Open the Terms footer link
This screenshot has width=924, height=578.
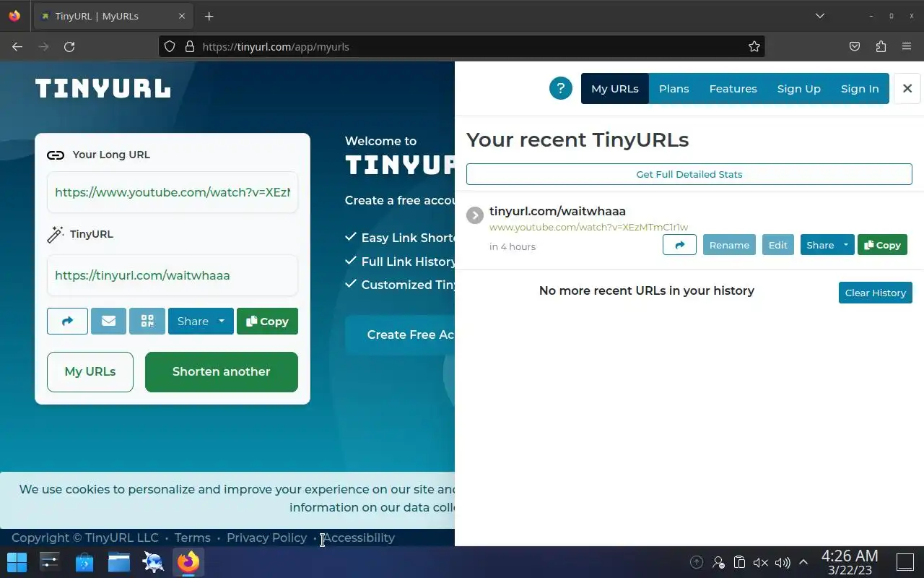193,538
